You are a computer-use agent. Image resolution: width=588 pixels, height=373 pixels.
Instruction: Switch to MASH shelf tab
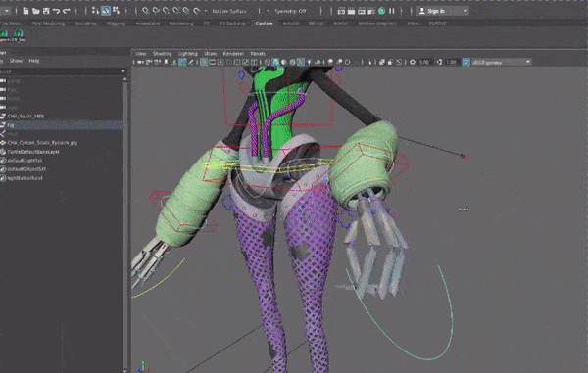click(x=341, y=23)
